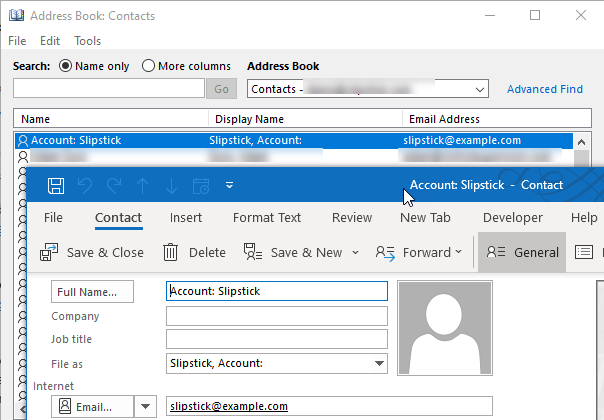Open Customize Quick Access Toolbar dropdown
604x420 pixels.
229,185
